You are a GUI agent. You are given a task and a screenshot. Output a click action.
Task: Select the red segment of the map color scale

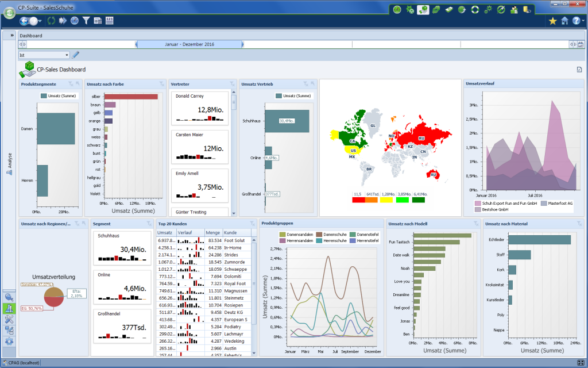(x=358, y=201)
